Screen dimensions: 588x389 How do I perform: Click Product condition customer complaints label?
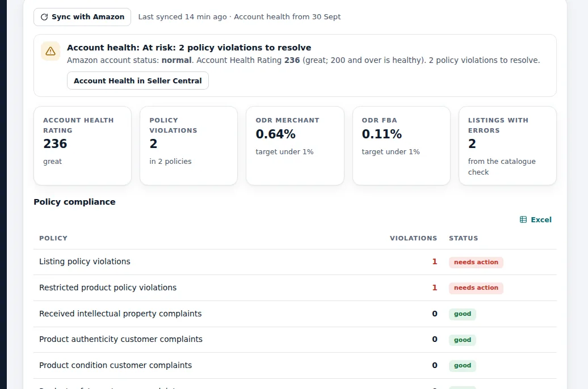tap(116, 365)
